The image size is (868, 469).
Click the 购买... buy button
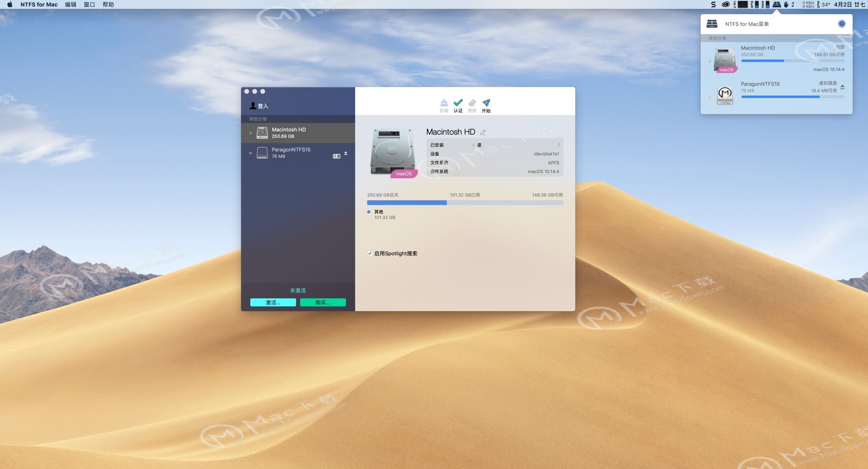323,302
